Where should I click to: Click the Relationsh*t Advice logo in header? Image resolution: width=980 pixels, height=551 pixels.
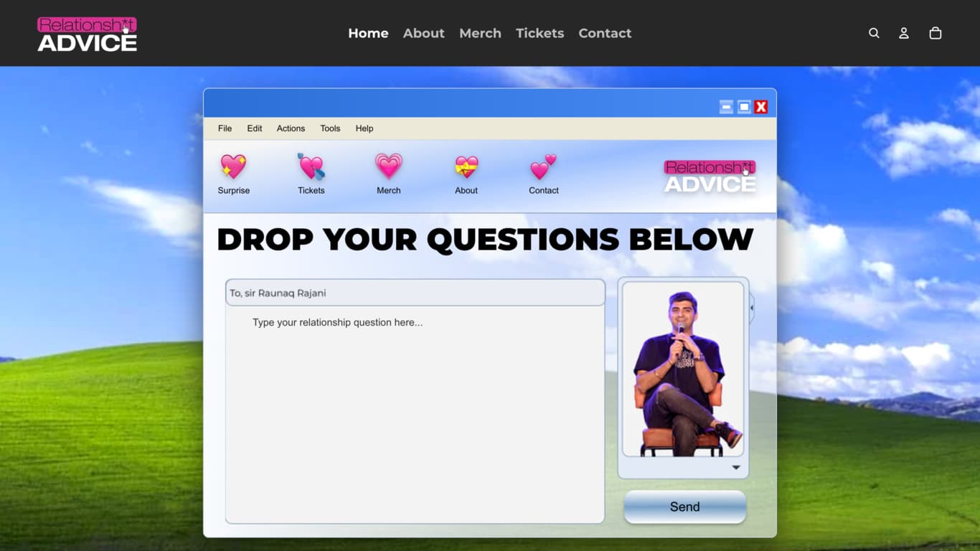pos(87,34)
